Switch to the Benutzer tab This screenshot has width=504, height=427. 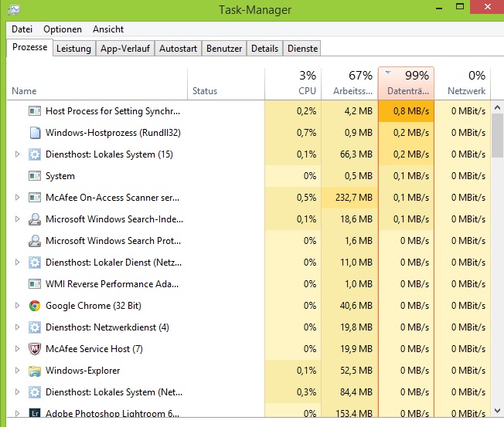(224, 49)
